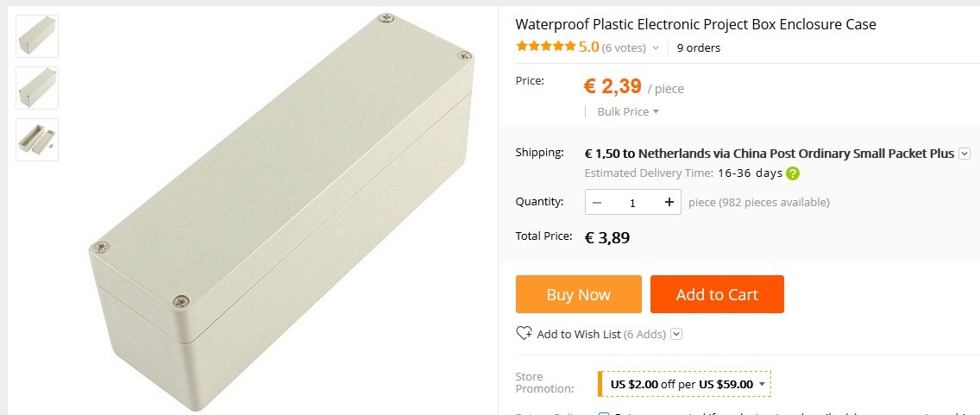Click the main product enclosure image
This screenshot has width=980, height=415.
280,207
